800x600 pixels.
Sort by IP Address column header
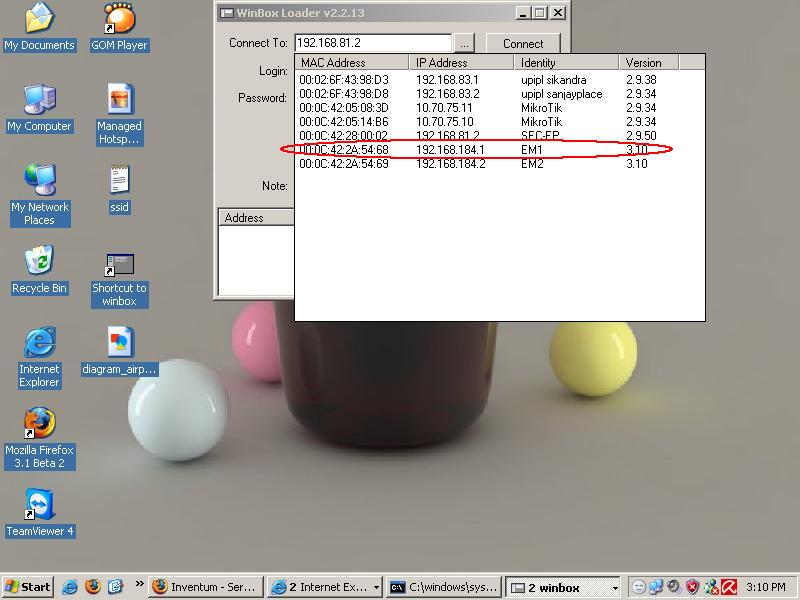pos(461,63)
